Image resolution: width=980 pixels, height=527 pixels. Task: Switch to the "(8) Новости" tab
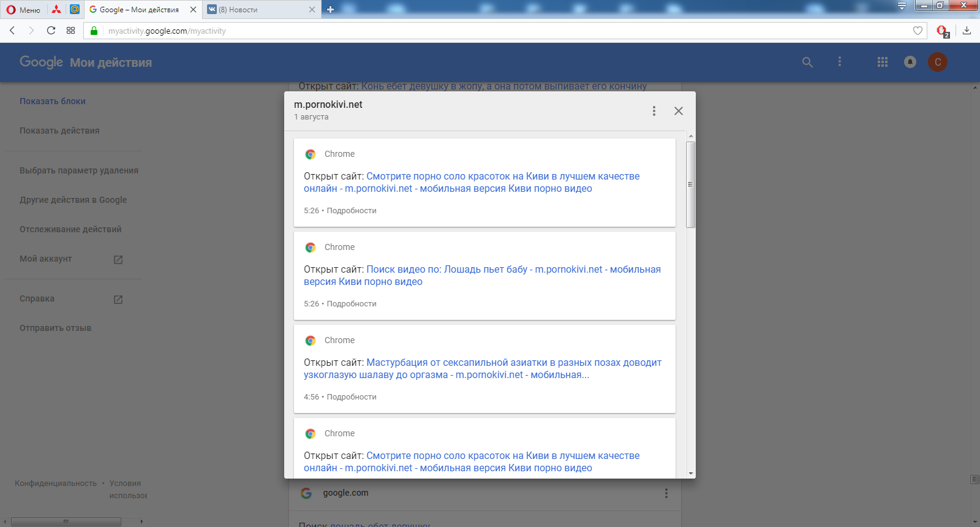[x=257, y=10]
